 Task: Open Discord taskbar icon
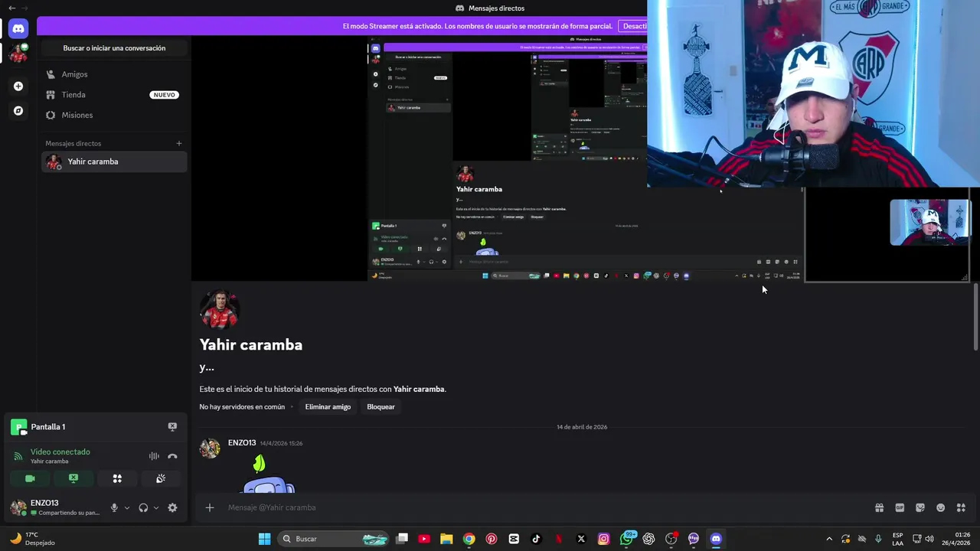pyautogui.click(x=716, y=539)
